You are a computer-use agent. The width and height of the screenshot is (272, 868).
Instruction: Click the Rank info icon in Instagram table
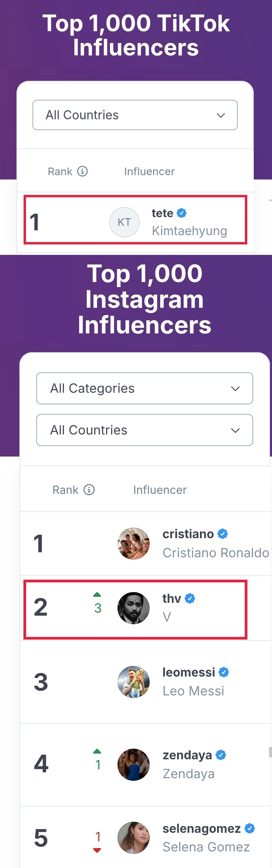[89, 490]
